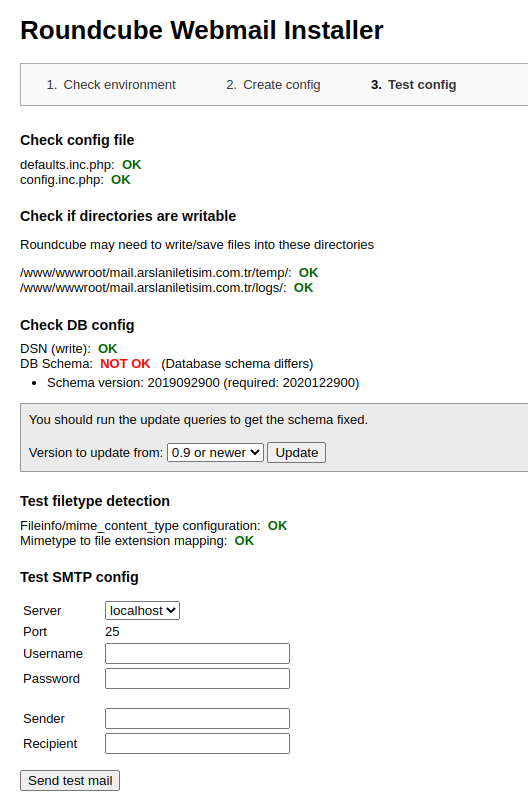Screen dimensions: 528x807
Task: Click the Check DB config heading
Action: (x=77, y=325)
